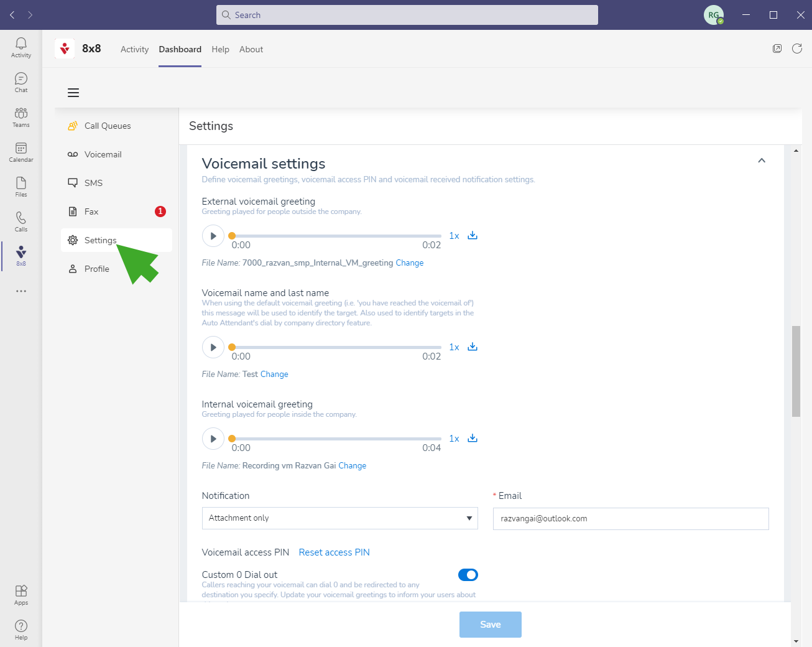Open the hamburger menu icon
This screenshot has height=647, width=812.
coord(73,93)
